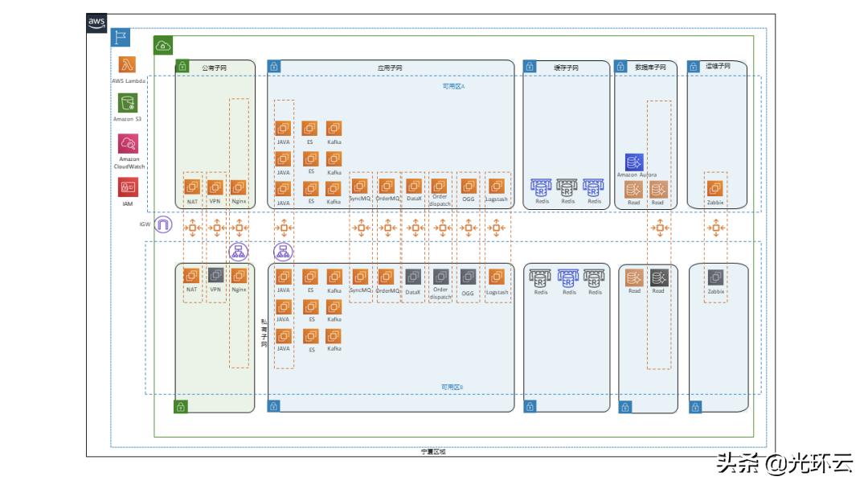Click the 可用区B label
Screen dimensions: 868x489
[x=452, y=387]
